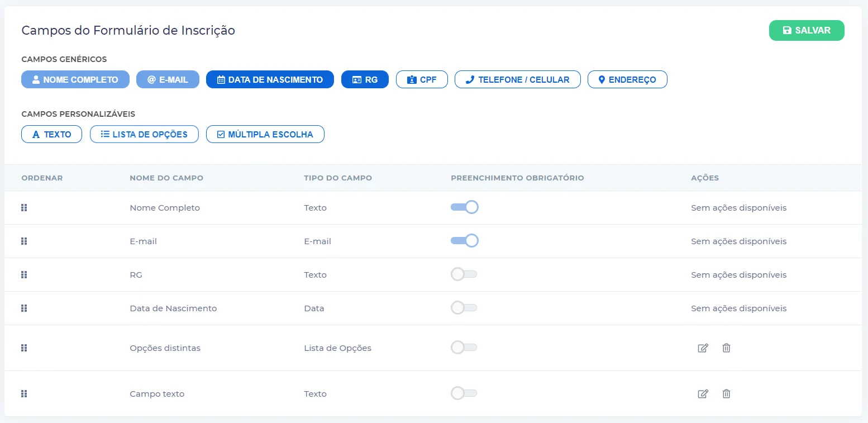Click the 'Data de Nascimento' name cell
868x423 pixels.
(173, 308)
